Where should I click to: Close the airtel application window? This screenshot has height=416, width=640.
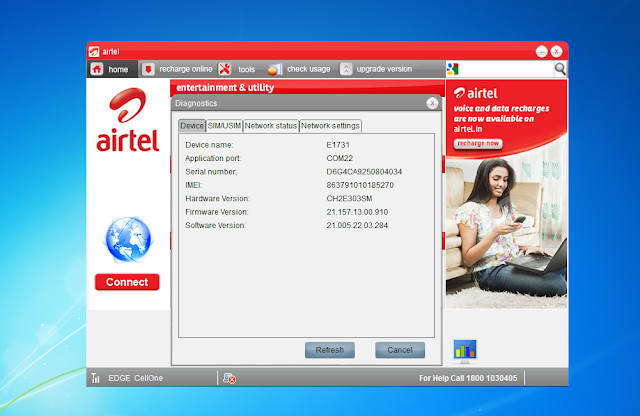pyautogui.click(x=556, y=51)
